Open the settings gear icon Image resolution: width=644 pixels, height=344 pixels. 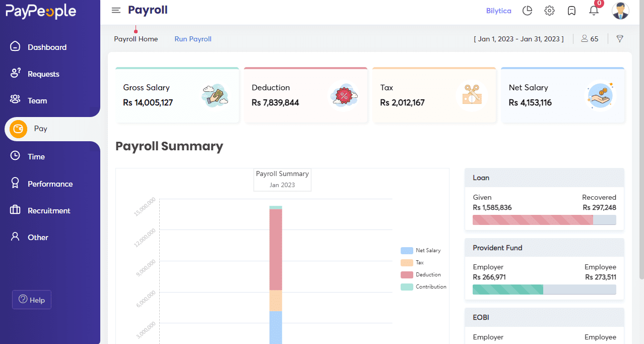(x=549, y=11)
